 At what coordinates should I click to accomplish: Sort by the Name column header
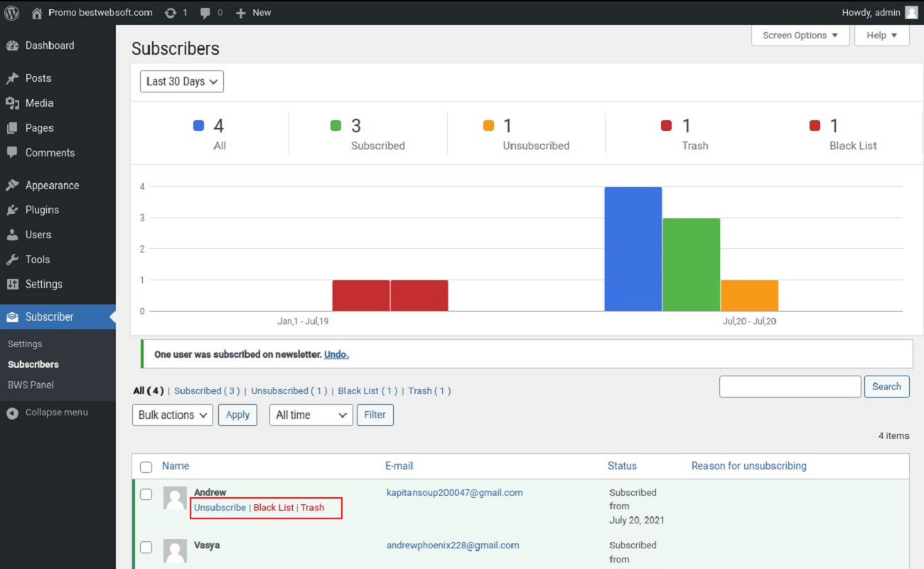pos(176,466)
